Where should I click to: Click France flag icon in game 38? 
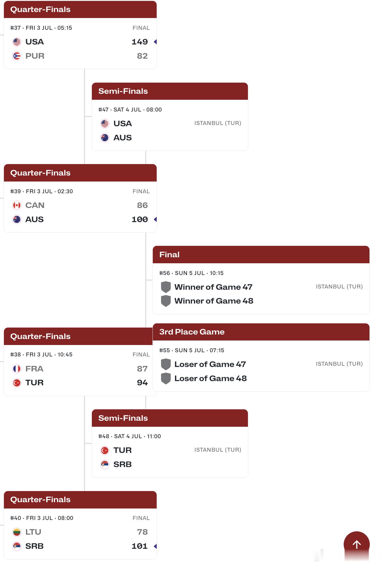pos(17,369)
